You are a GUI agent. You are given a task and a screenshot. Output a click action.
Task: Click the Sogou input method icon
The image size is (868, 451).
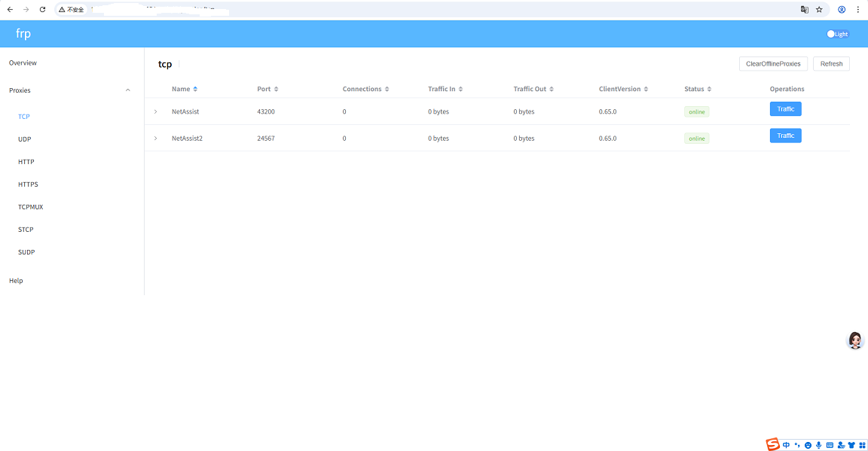coord(773,445)
